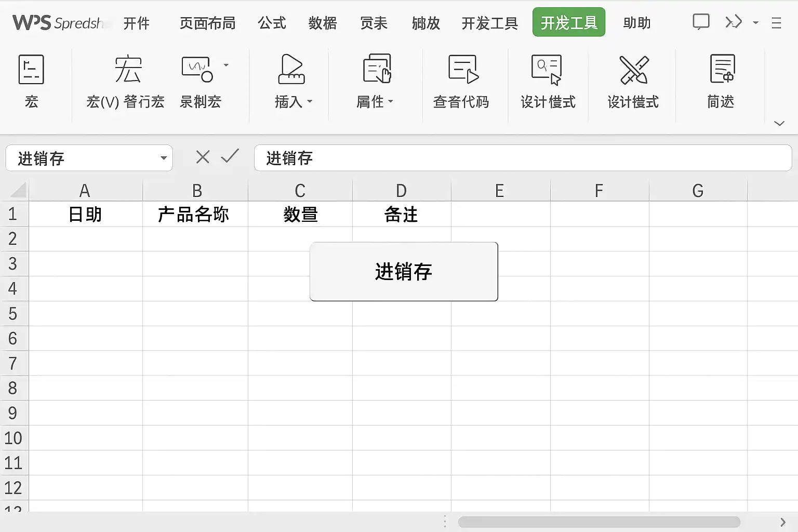Screen dimensions: 798x532
Task: Collapse the ribbon with the bottom-right chevron
Action: [x=779, y=123]
